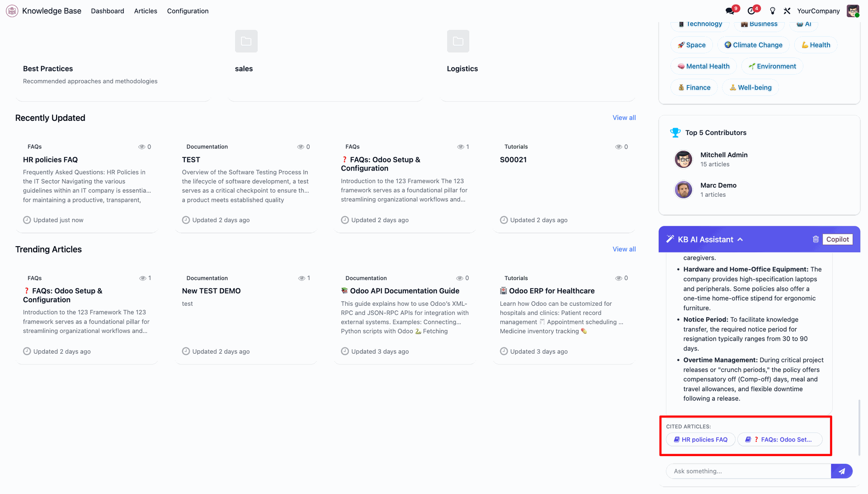Select the Climate Change tag
Image resolution: width=868 pixels, height=494 pixels.
(753, 45)
